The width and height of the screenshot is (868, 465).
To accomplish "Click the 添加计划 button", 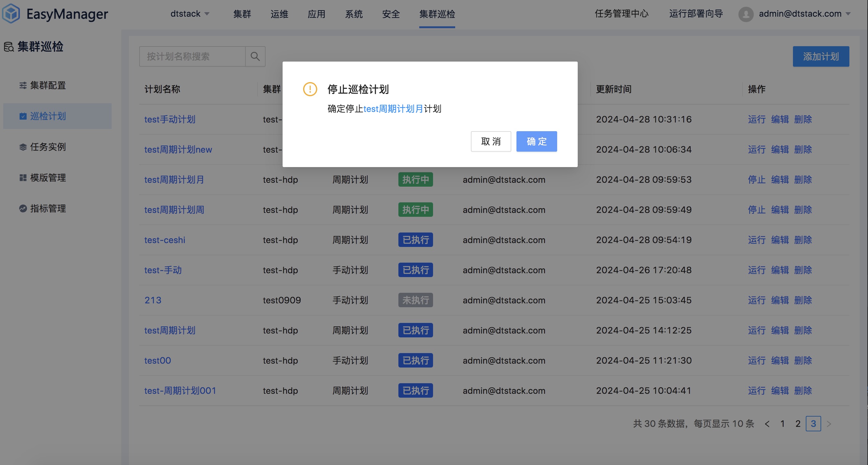I will click(x=821, y=56).
